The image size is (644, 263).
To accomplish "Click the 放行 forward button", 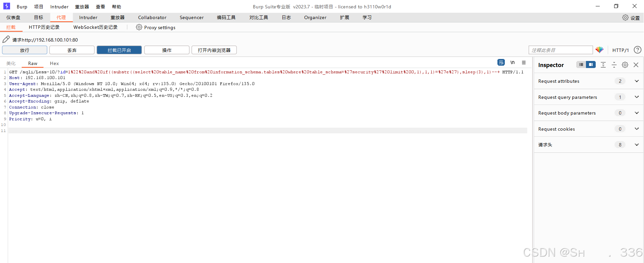I will (24, 50).
